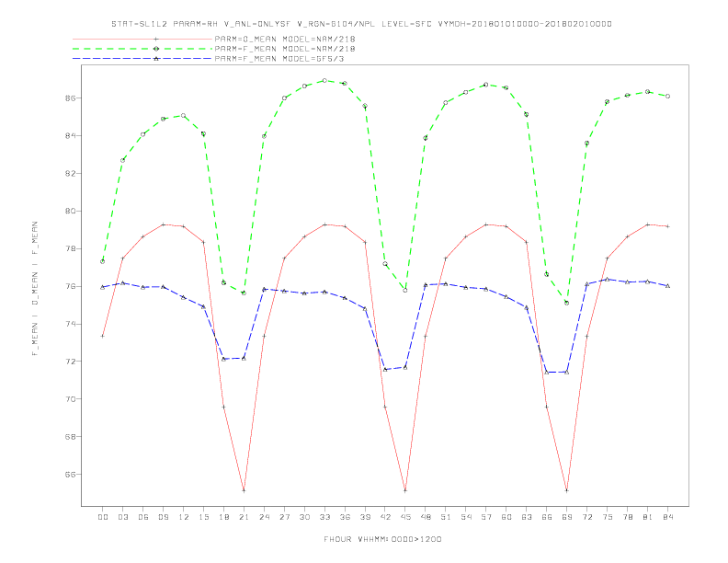Click x-axis tick label 18
728x563 pixels.
(x=223, y=517)
